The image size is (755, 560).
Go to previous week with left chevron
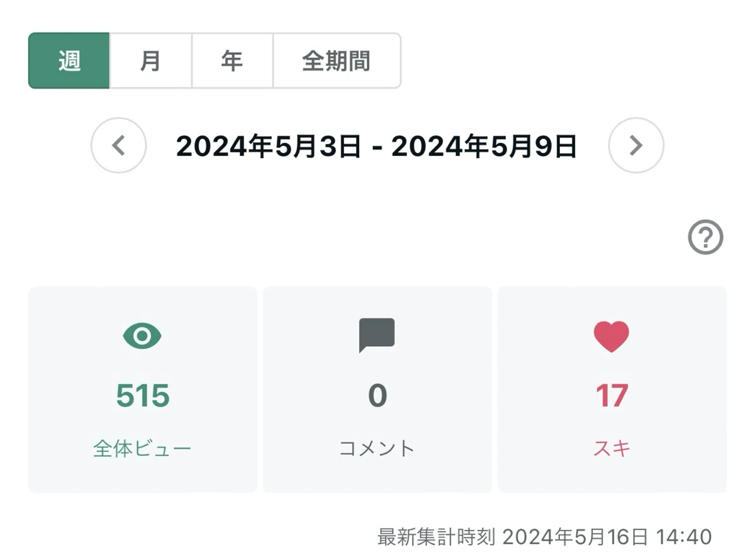tap(118, 145)
